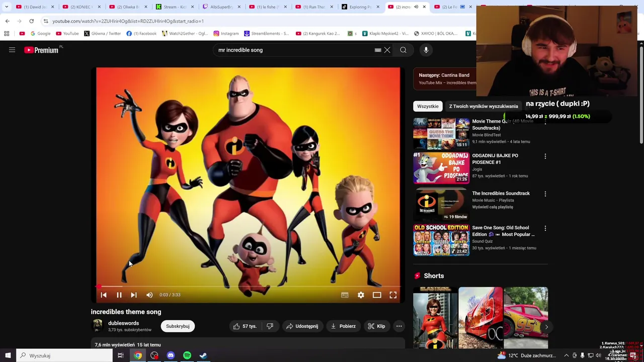Viewport: 644px width, 362px height.
Task: Toggle subtitles on the player
Action: tap(345, 295)
